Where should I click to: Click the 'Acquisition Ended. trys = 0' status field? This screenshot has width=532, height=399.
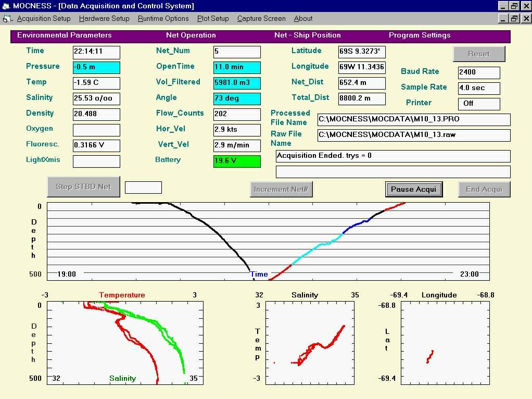393,156
